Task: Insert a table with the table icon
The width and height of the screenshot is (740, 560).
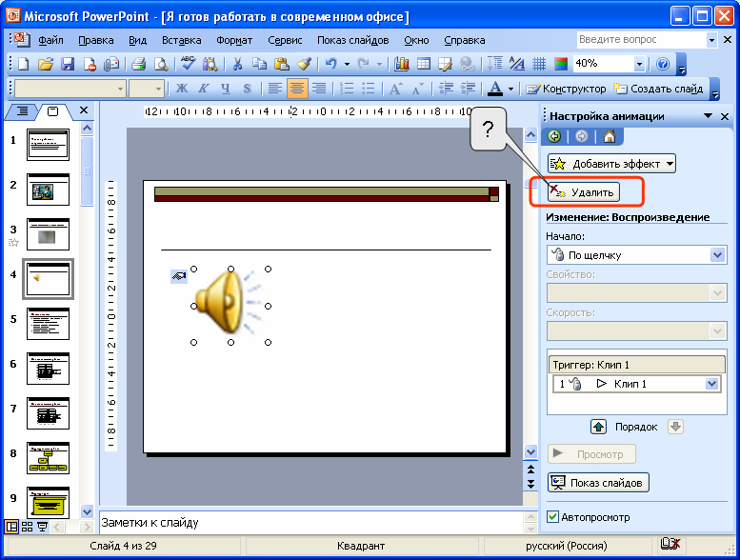Action: point(424,64)
